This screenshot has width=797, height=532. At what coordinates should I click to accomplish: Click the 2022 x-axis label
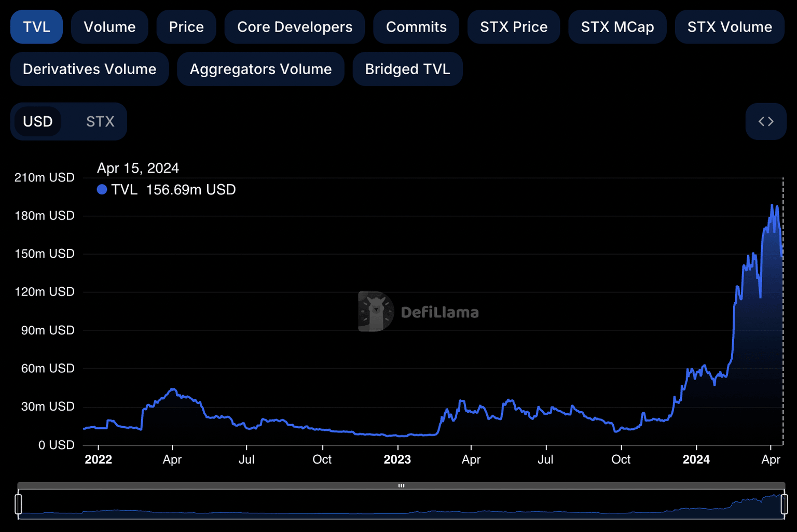99,459
